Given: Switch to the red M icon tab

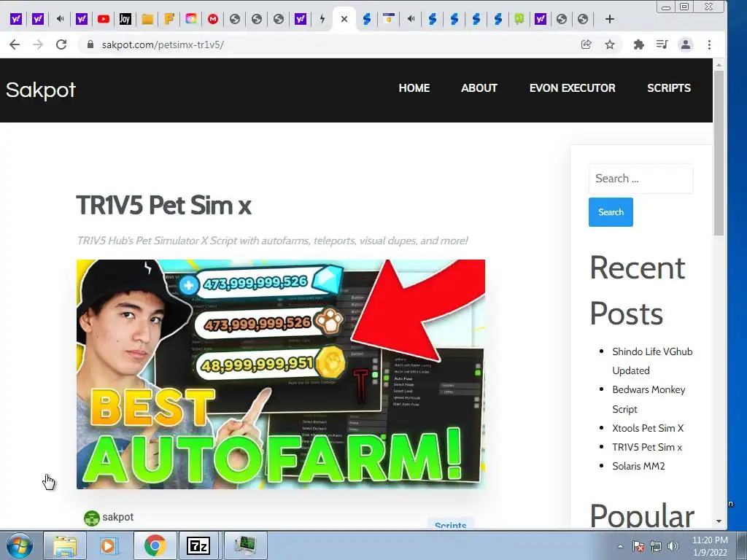Looking at the screenshot, I should pos(213,19).
